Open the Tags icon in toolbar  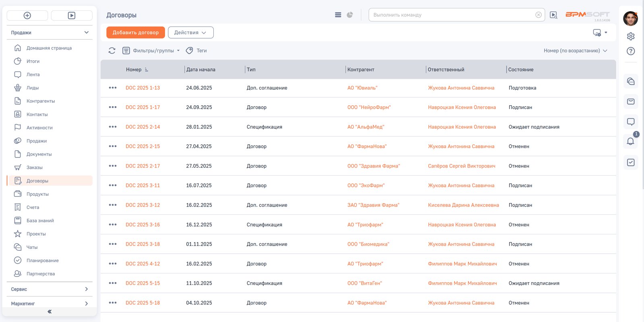[190, 51]
